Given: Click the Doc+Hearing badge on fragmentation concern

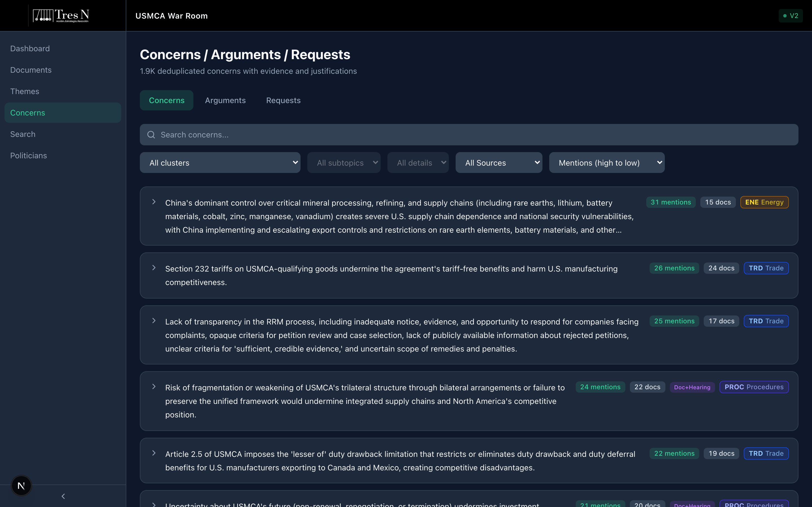Looking at the screenshot, I should 692,387.
